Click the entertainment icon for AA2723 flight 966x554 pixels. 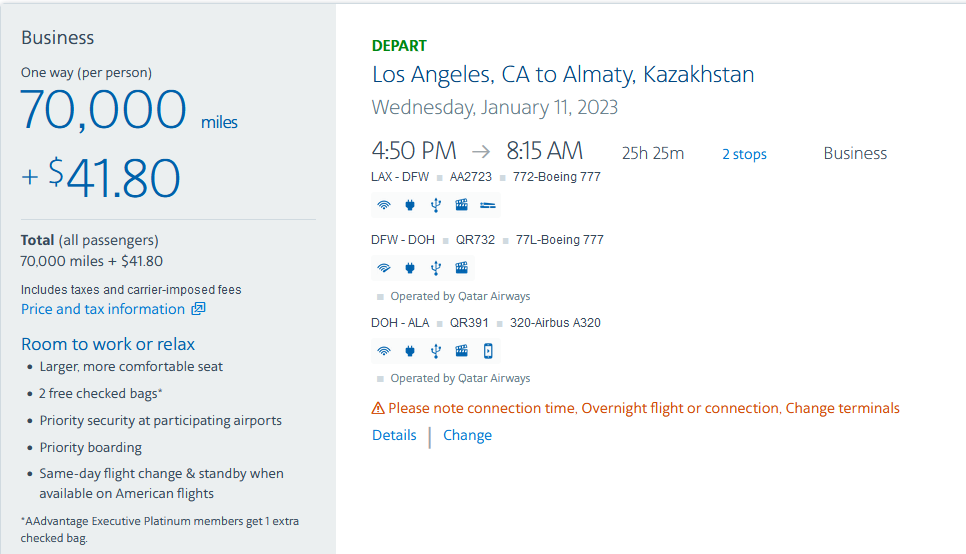coord(461,205)
